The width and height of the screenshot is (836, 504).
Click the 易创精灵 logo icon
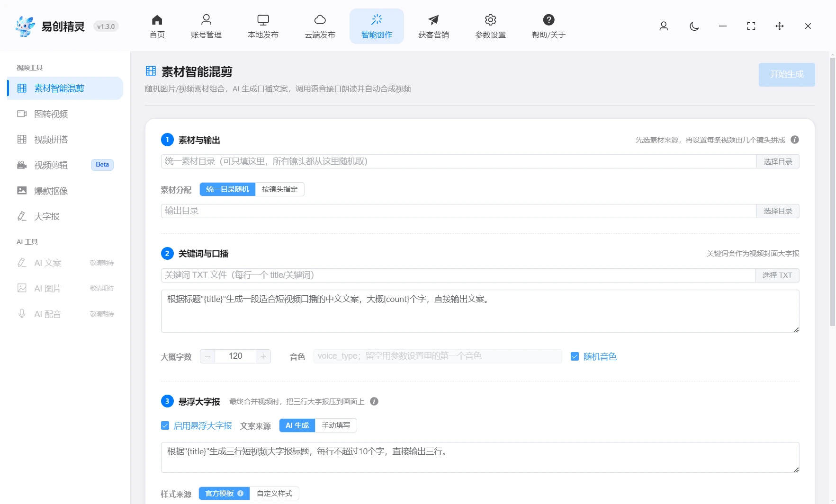[25, 26]
